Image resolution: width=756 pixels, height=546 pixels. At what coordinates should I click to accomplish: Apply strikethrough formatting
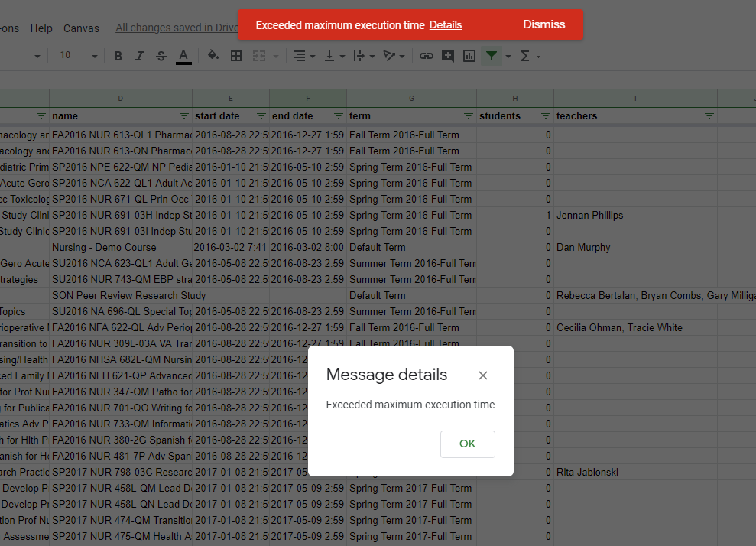pos(161,56)
